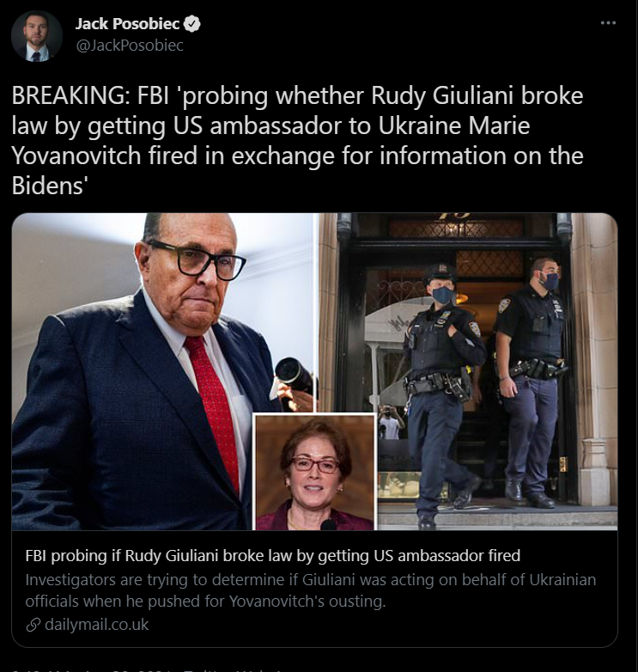This screenshot has width=638, height=672.
Task: Click the description starting 'Investigators are trying to determine'
Action: pyautogui.click(x=311, y=590)
